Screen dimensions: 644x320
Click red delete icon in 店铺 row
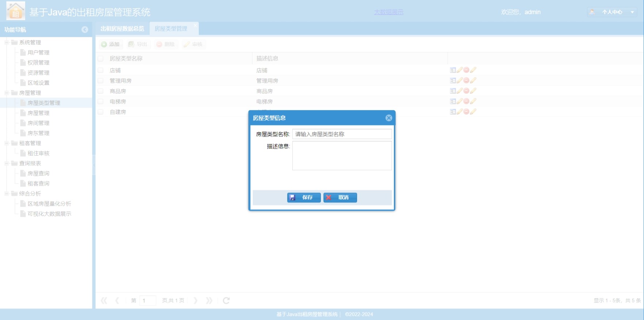pos(466,70)
